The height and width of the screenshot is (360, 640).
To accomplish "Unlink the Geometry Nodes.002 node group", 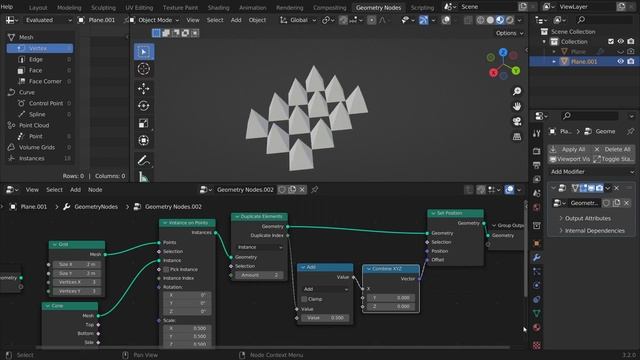I will click(302, 189).
